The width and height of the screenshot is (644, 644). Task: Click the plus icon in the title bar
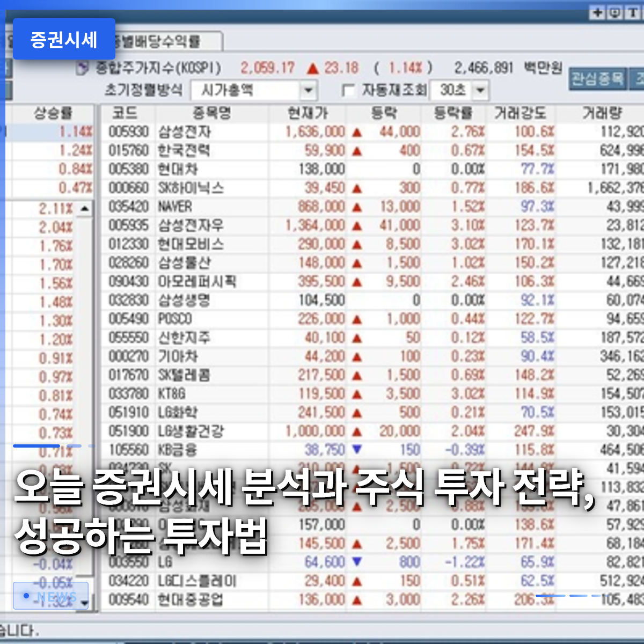pos(598,12)
